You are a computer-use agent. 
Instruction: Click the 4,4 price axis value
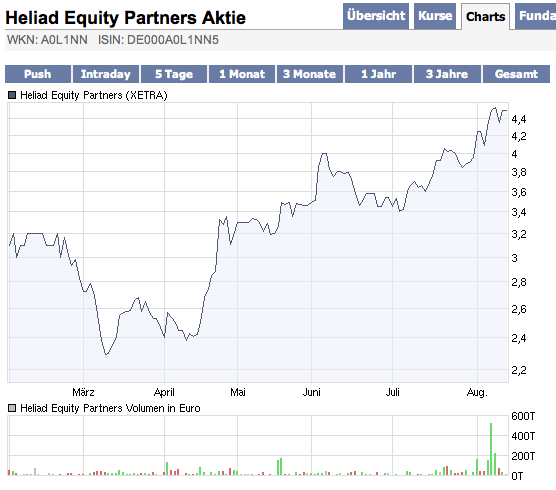pos(519,119)
